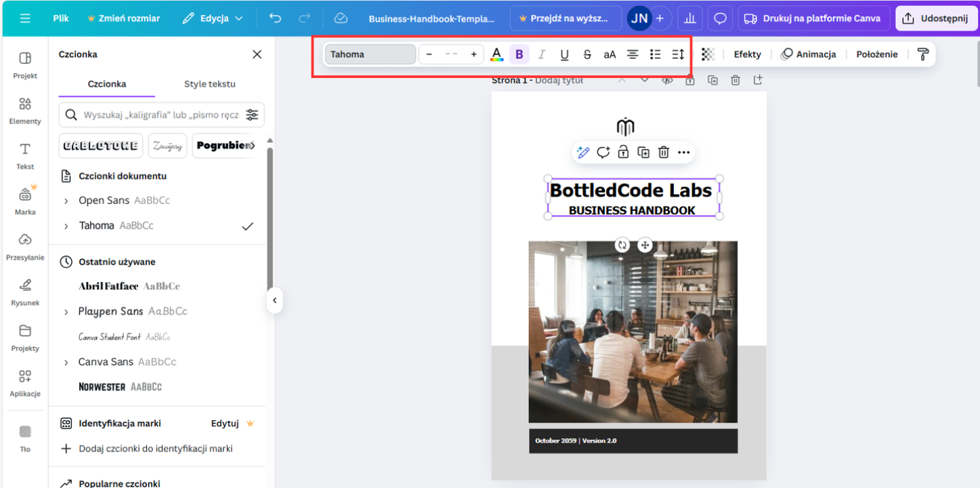
Task: Switch to the Czcionka tab
Action: [107, 84]
